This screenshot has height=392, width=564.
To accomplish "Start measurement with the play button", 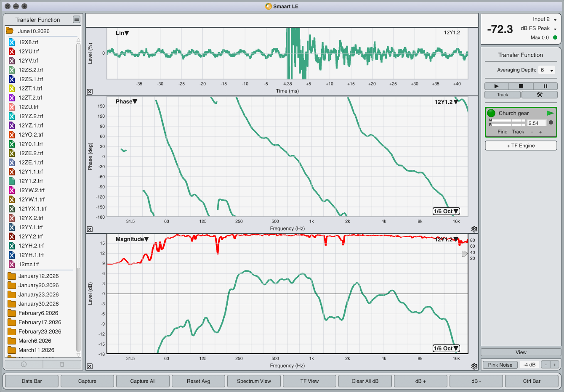I will [x=496, y=86].
